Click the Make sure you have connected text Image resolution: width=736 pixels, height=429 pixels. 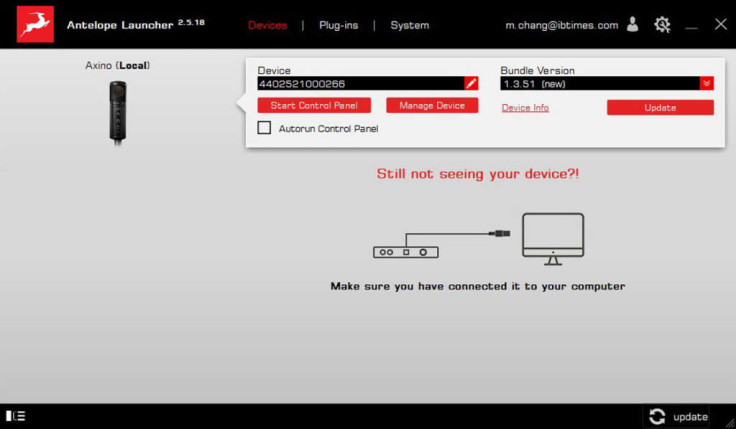[478, 286]
